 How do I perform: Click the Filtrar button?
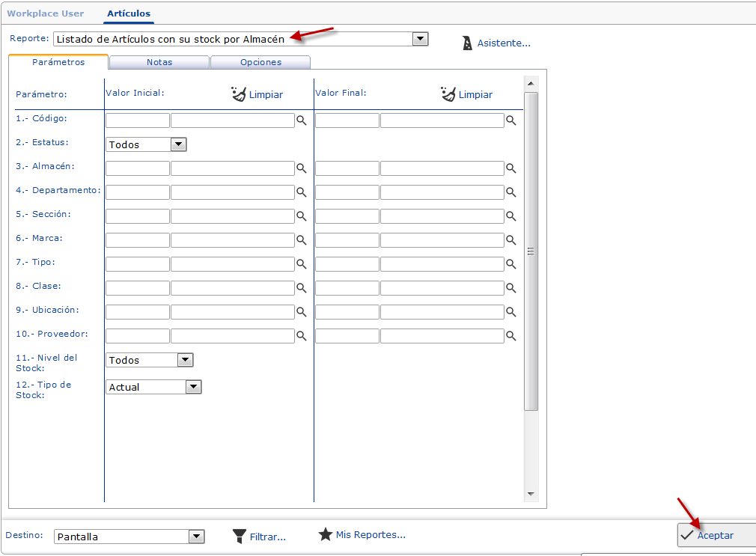259,536
